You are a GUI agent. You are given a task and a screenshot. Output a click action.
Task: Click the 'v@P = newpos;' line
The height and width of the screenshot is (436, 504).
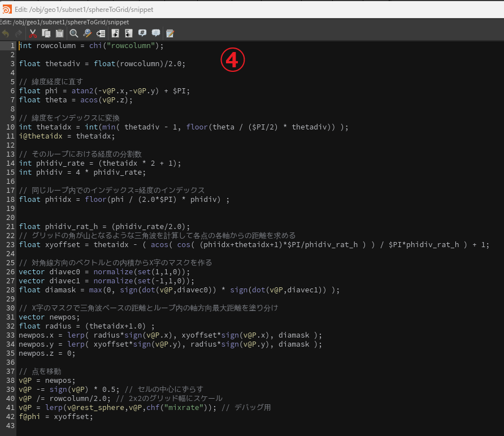47,381
